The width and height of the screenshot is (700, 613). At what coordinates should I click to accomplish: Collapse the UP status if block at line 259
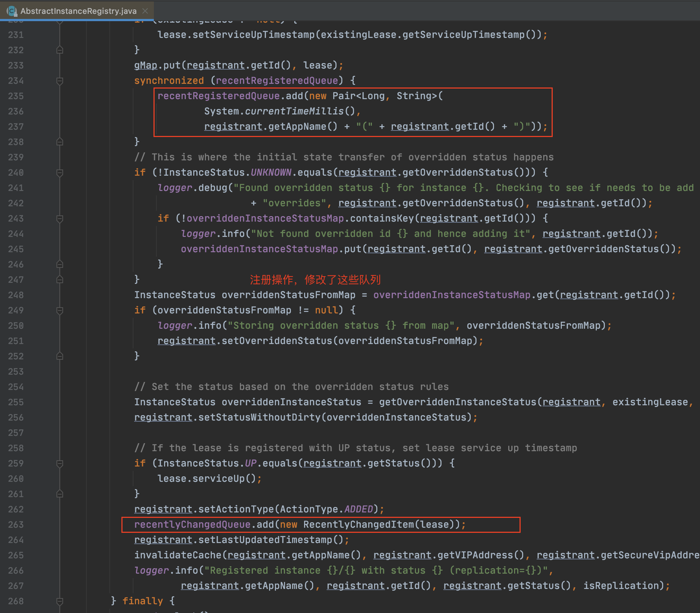60,463
